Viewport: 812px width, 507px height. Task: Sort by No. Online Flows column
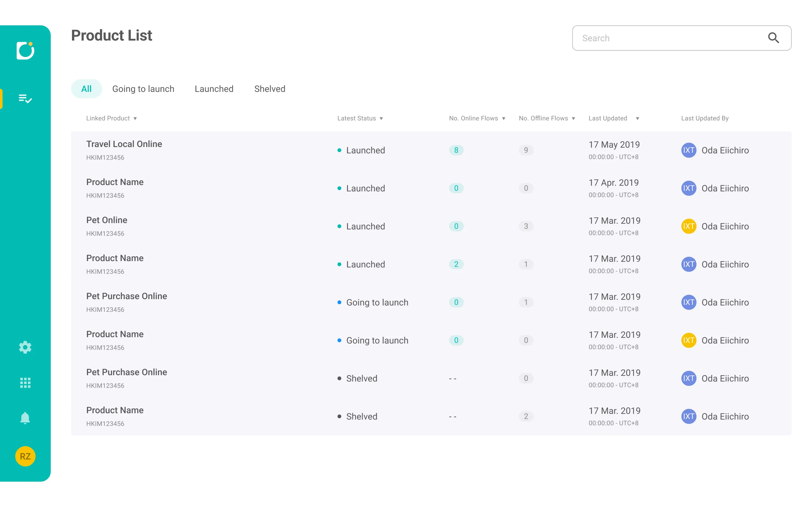(x=503, y=119)
